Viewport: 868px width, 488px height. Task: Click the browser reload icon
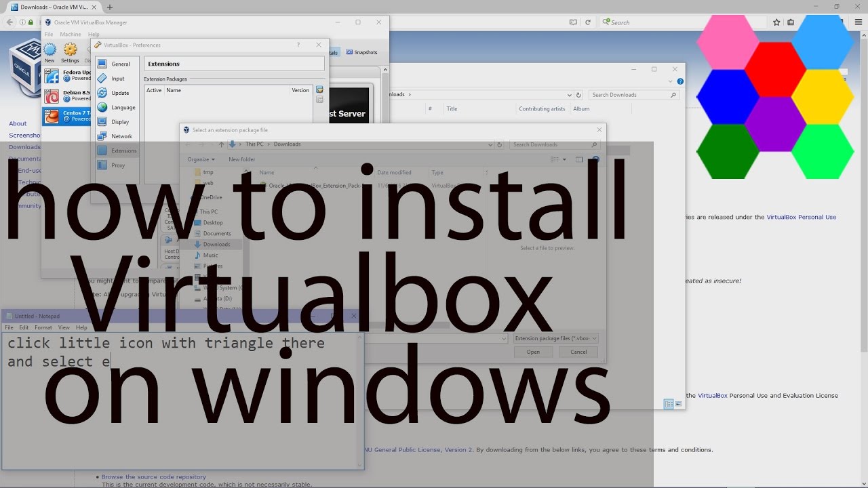[x=587, y=22]
